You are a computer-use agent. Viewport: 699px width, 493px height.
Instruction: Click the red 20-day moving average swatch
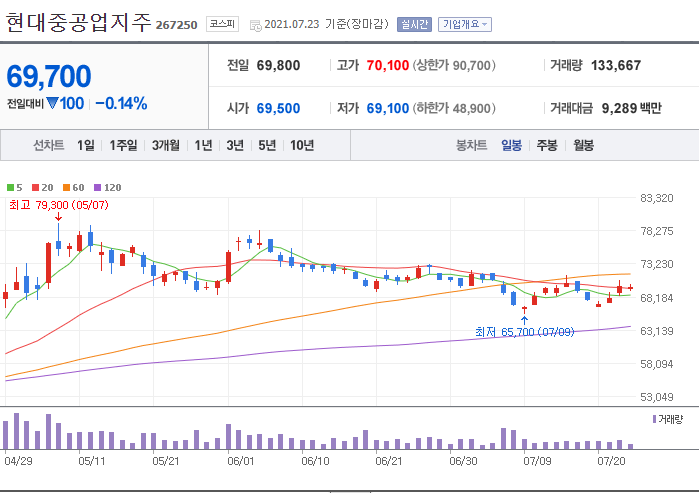point(35,188)
